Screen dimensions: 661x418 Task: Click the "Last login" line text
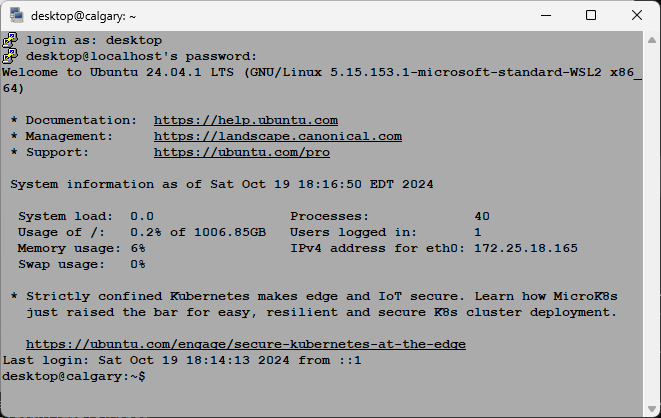pyautogui.click(x=182, y=360)
